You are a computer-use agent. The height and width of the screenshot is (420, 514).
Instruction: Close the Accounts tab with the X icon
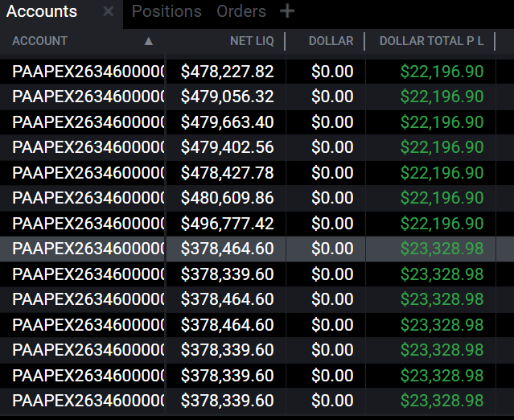click(108, 11)
